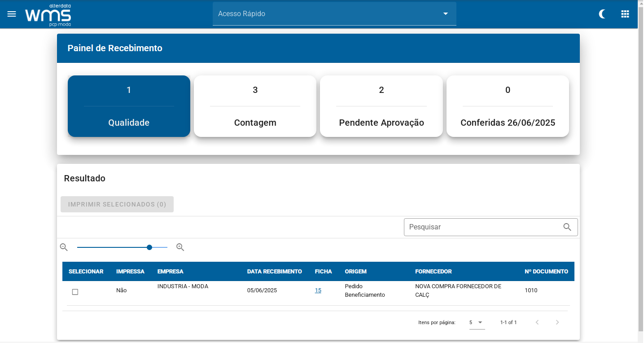Click the Nº Documento column header
The height and width of the screenshot is (343, 644).
[547, 272]
